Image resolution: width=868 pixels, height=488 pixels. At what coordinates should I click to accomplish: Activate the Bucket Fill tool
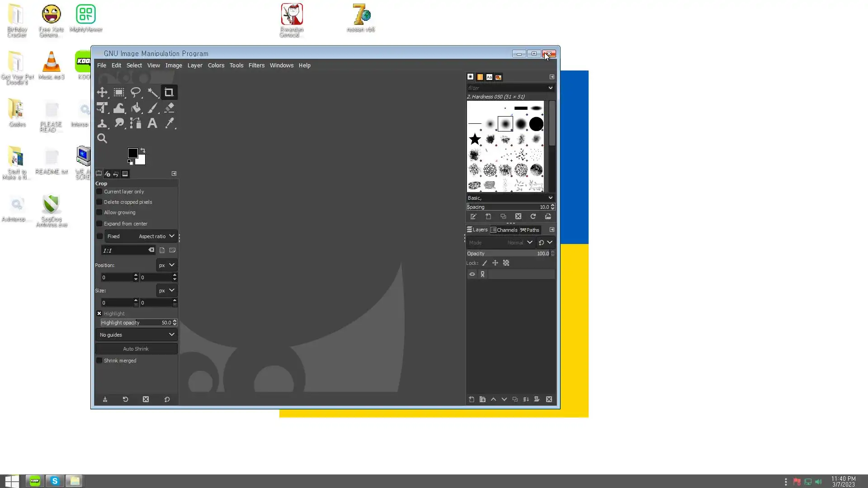click(x=136, y=108)
